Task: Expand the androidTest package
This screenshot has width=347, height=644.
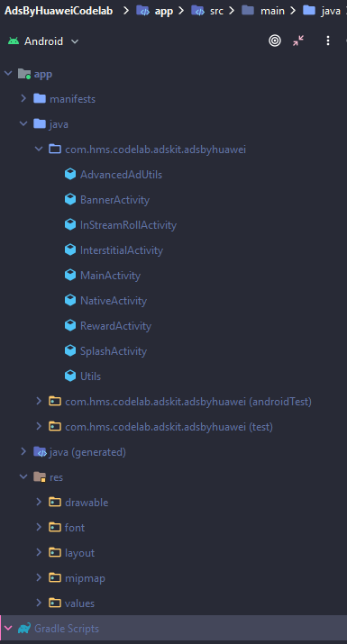Action: 39,401
